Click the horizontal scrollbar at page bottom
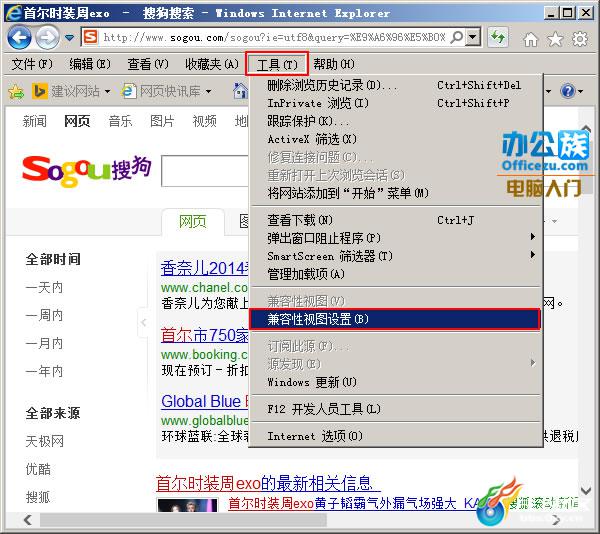The image size is (600, 534). 183,519
